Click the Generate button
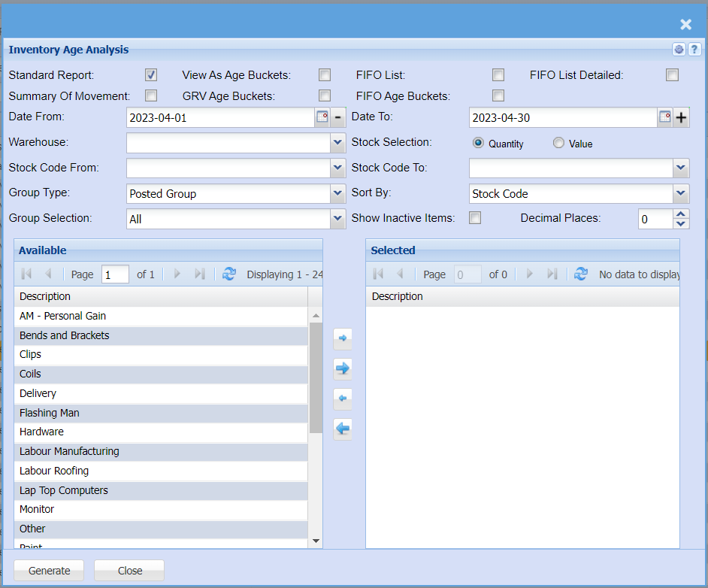Image resolution: width=708 pixels, height=588 pixels. coord(50,571)
